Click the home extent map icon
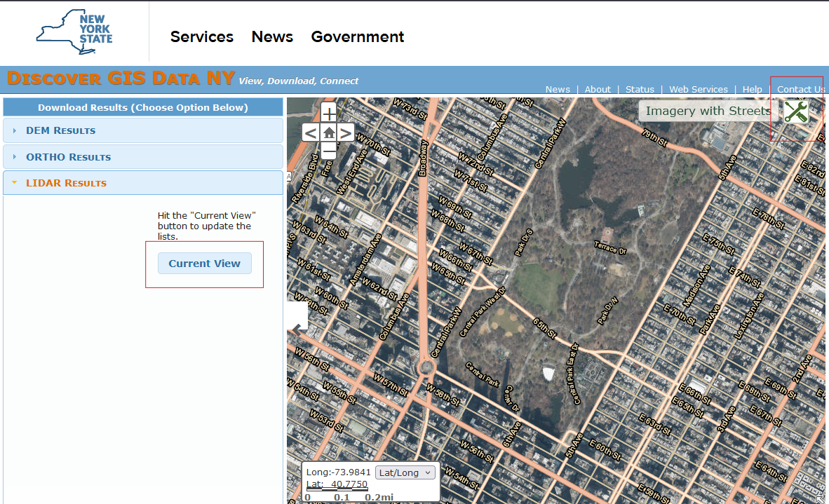Screen dimensions: 829x504 pyautogui.click(x=329, y=132)
